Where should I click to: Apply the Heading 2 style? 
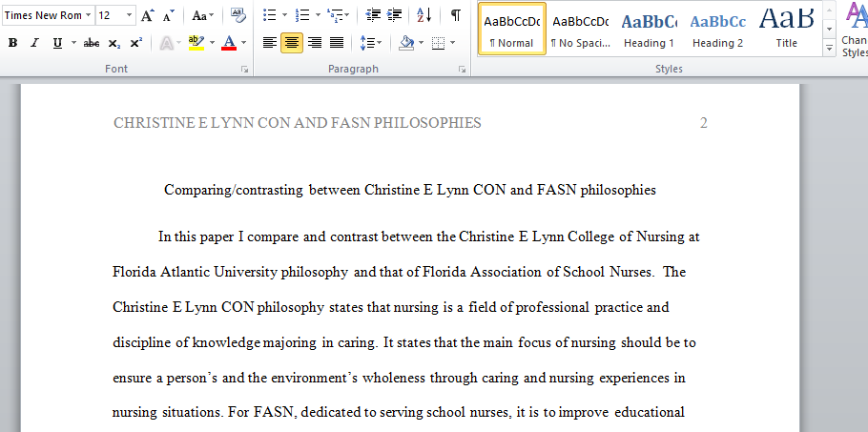tap(717, 30)
